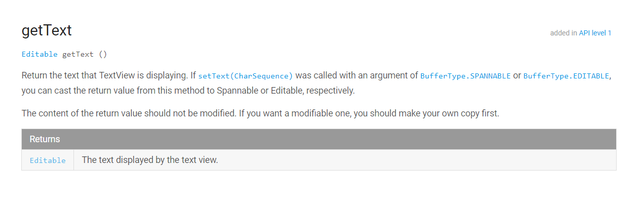Go to the API level 1 link
The height and width of the screenshot is (206, 644).
point(595,33)
